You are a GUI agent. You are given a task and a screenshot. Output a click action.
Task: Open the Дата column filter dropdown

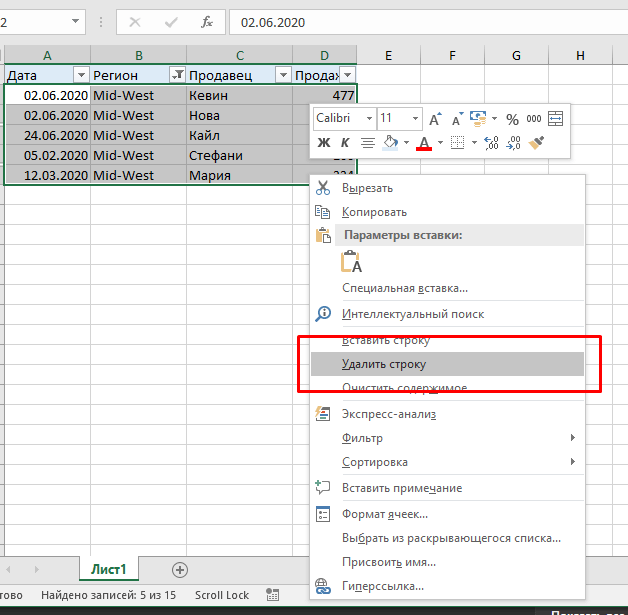click(x=81, y=75)
